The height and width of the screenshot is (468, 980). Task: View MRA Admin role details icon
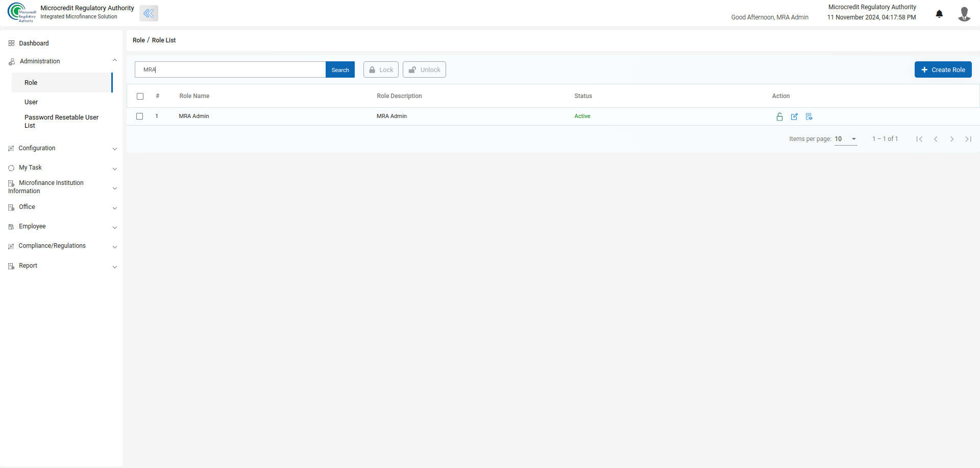809,117
